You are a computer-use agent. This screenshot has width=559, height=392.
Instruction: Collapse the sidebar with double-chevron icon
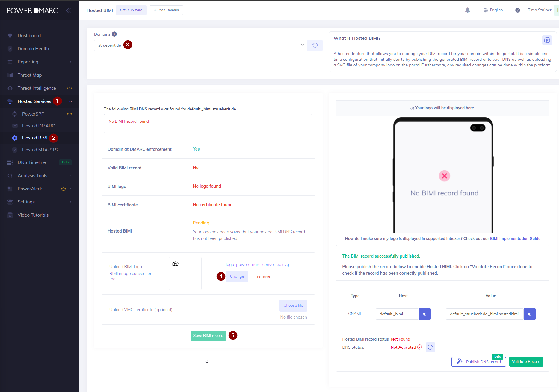pyautogui.click(x=68, y=10)
